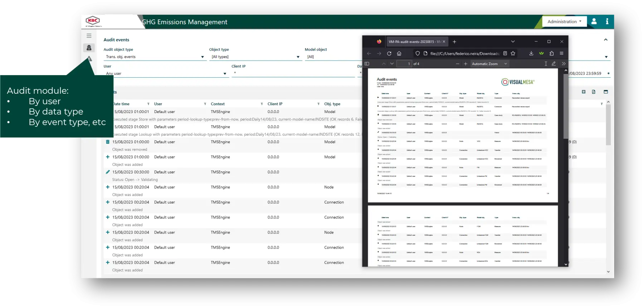Screen dimensions: 644x308
Task: Reload the page in the Firefox window
Action: pos(389,53)
